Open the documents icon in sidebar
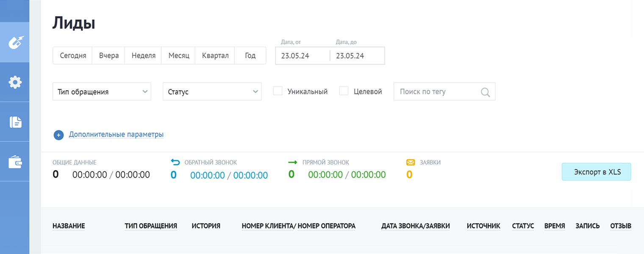 click(16, 122)
